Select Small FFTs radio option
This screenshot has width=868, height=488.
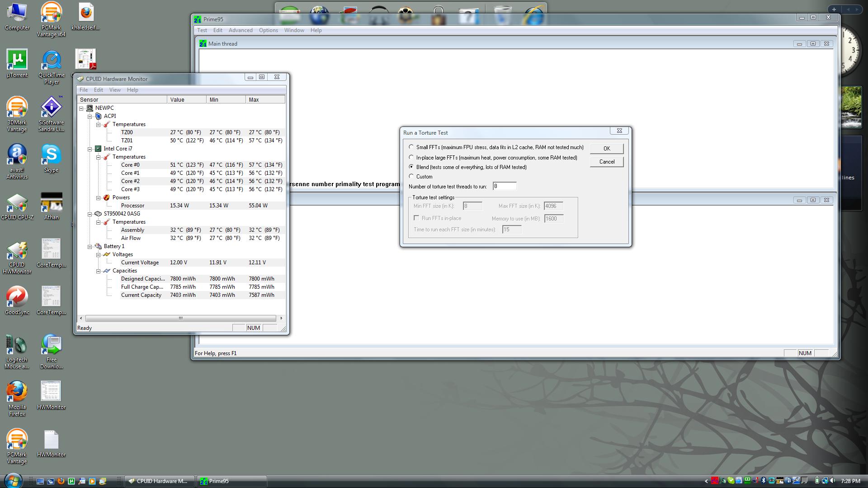[411, 147]
